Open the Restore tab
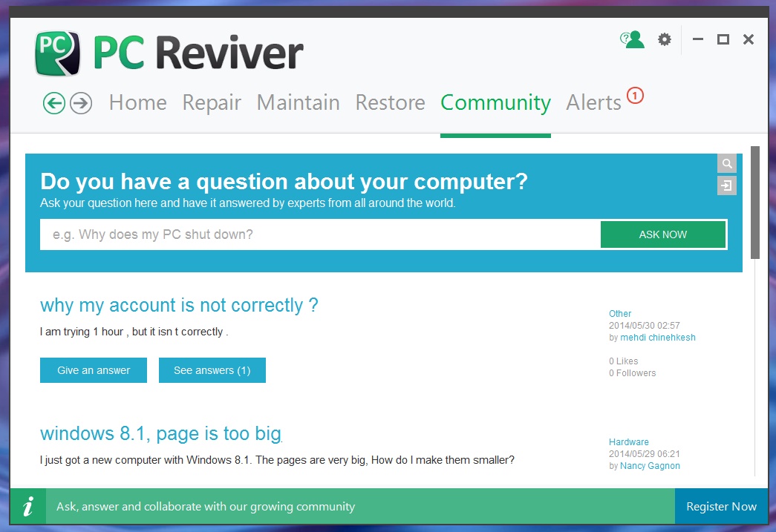Viewport: 776px width, 532px height. (390, 103)
